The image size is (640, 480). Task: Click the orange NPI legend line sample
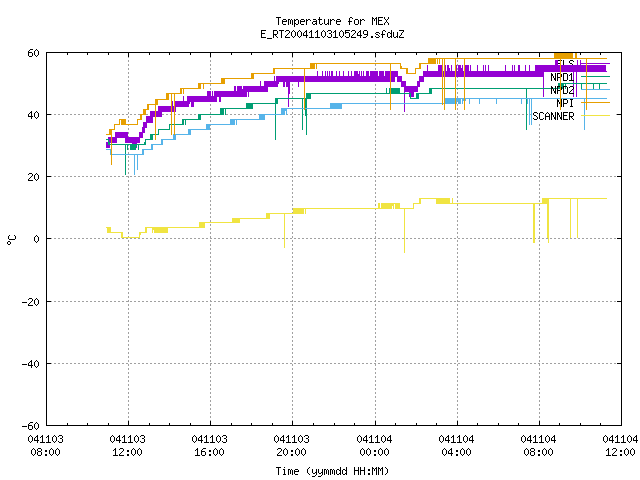pyautogui.click(x=596, y=103)
